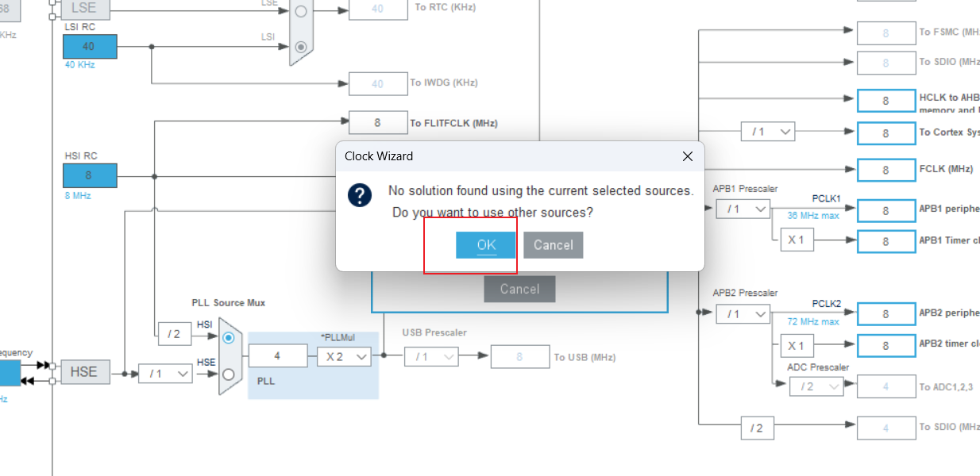Click the '*PLLMul' label
The image size is (980, 476).
click(338, 337)
